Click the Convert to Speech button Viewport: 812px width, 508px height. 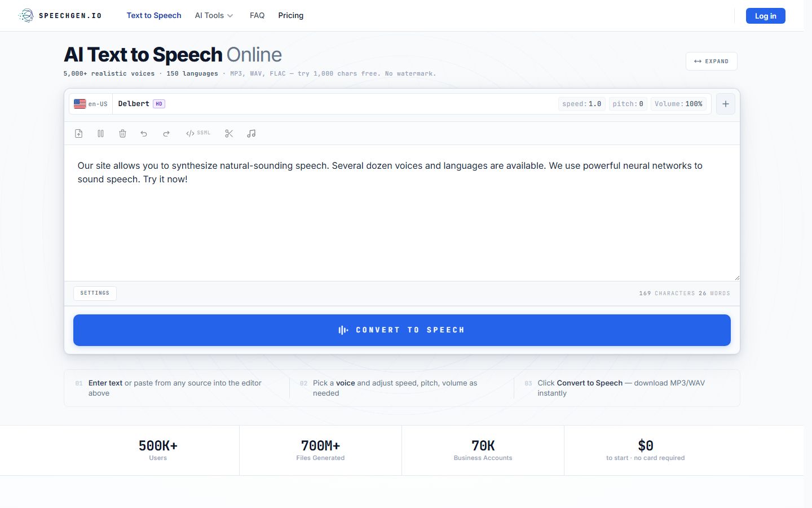coord(402,330)
